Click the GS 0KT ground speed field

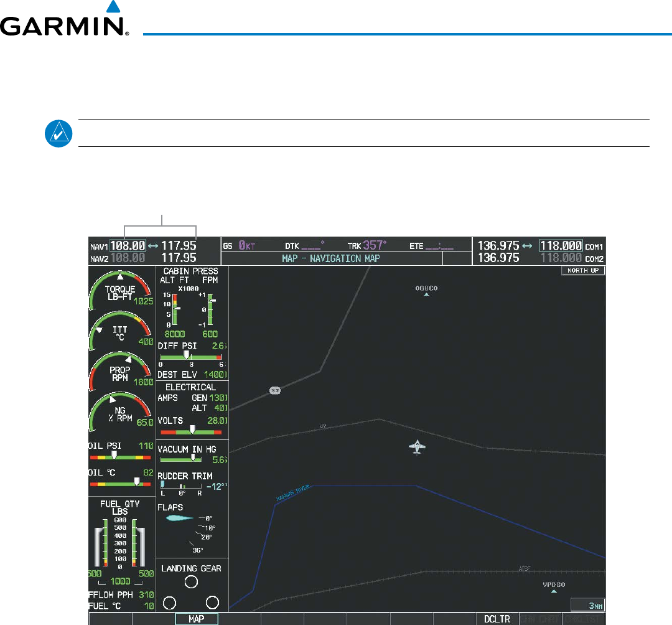click(x=239, y=246)
